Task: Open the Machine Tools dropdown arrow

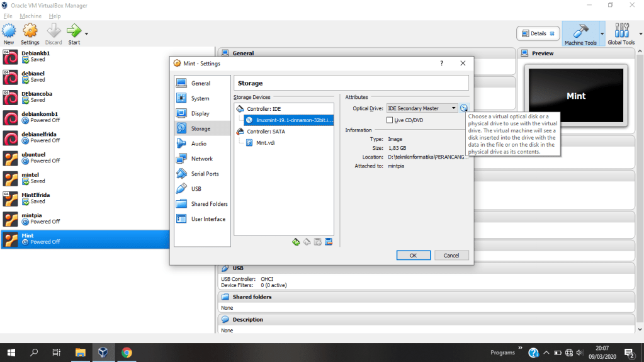Action: (x=602, y=33)
